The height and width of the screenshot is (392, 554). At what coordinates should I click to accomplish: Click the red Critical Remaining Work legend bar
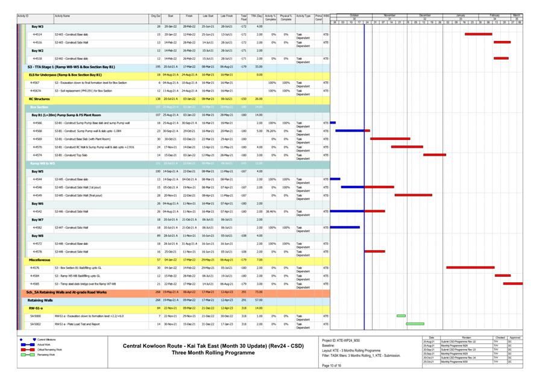pos(27,350)
